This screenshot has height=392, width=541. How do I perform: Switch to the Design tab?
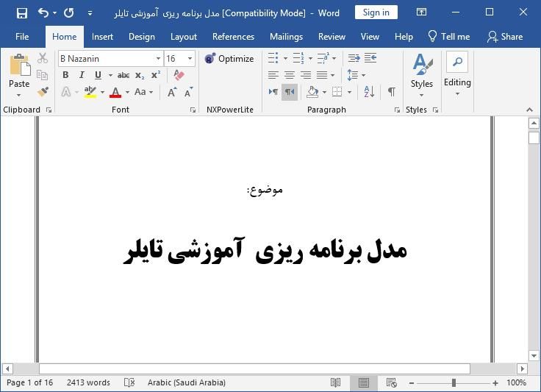pyautogui.click(x=141, y=37)
